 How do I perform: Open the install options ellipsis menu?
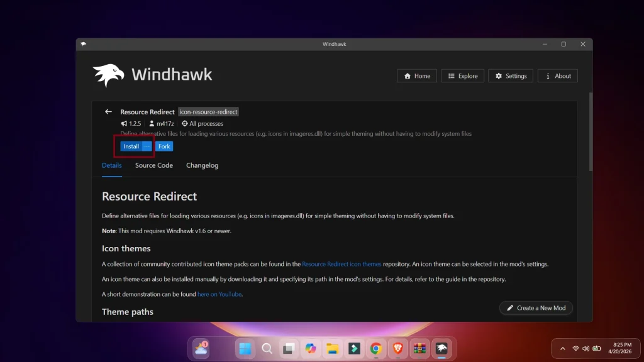click(x=146, y=146)
